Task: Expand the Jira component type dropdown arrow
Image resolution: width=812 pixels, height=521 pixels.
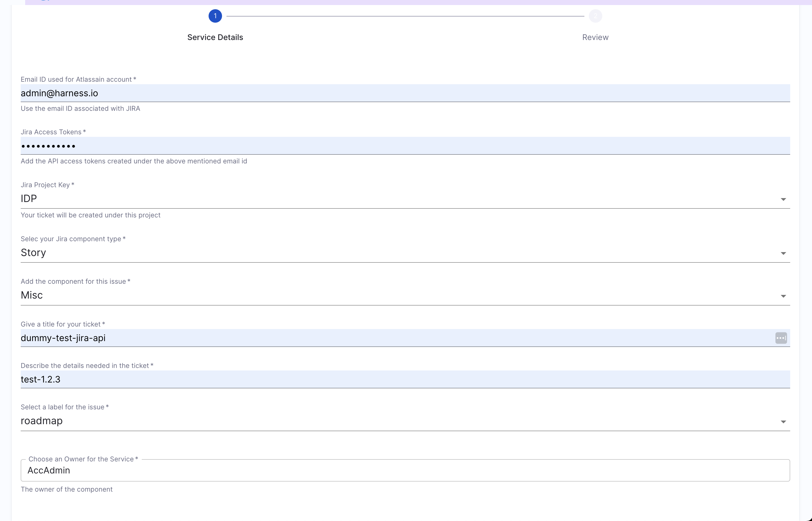Action: coord(783,254)
